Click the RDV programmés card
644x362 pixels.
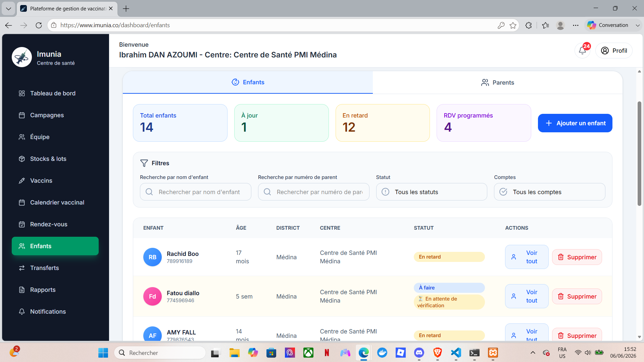(484, 123)
